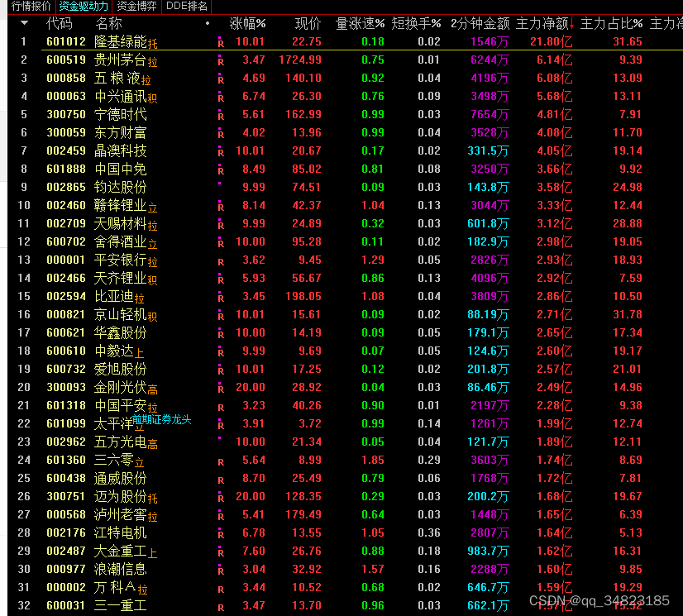Sort by 主力占比% column header
The height and width of the screenshot is (616, 683).
[611, 23]
